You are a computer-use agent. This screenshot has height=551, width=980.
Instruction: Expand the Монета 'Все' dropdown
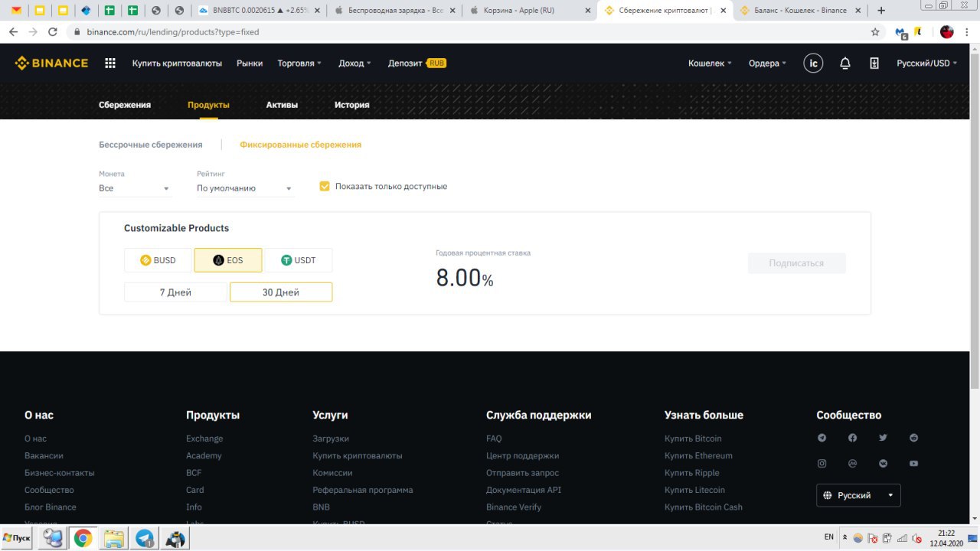point(135,188)
